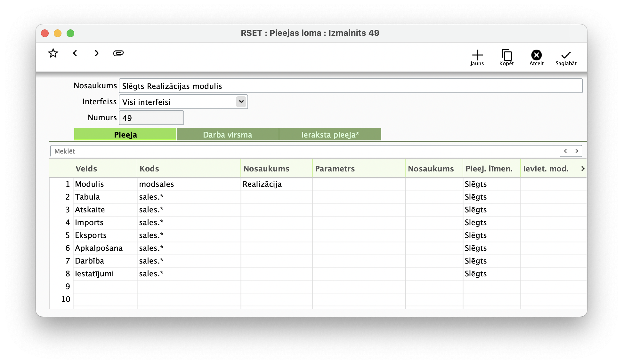The image size is (623, 364).
Task: Select Slēgts level in Tabula row
Action: point(492,197)
